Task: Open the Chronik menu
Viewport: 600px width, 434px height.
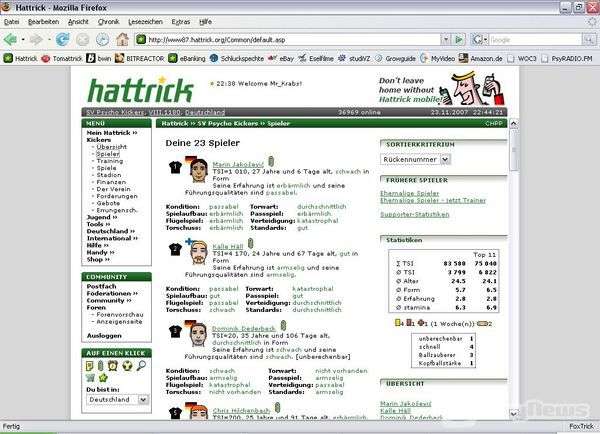Action: coord(108,22)
